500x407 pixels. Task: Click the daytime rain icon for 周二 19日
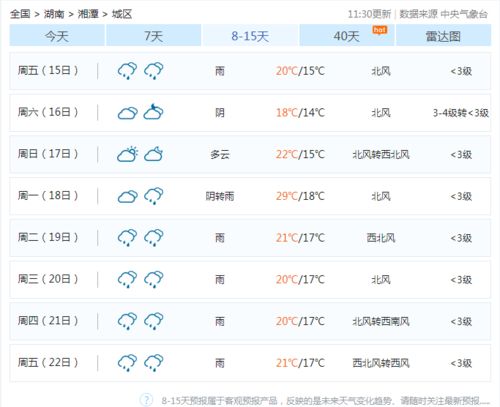coord(127,237)
